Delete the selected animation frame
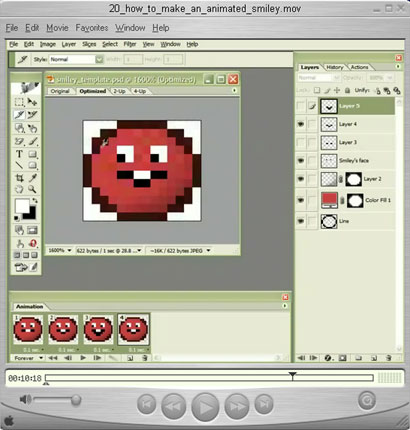Image resolution: width=410 pixels, height=430 pixels. [x=145, y=358]
